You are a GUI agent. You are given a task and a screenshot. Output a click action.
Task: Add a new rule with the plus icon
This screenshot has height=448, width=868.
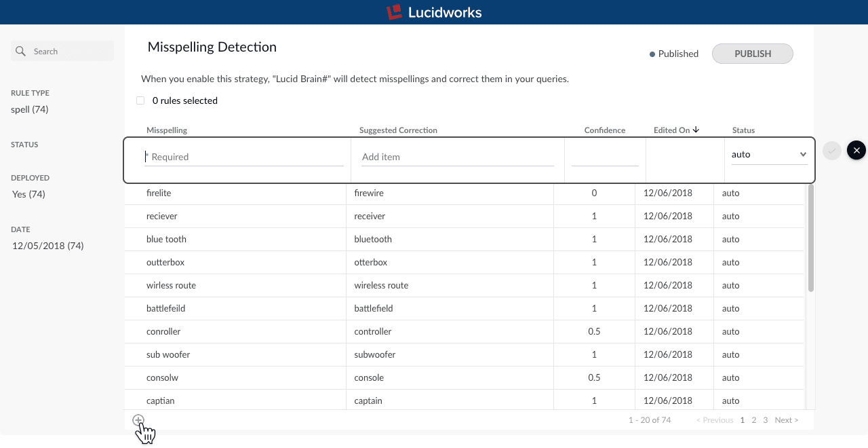[x=138, y=420]
